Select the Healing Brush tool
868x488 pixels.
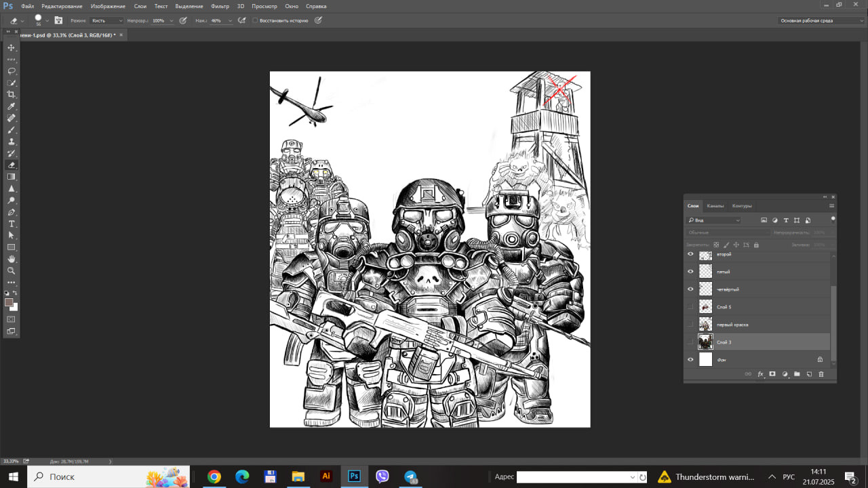[12, 118]
